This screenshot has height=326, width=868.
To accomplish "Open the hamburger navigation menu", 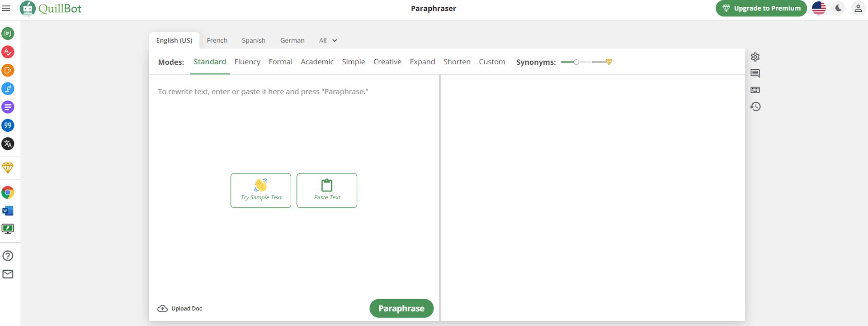I will (x=6, y=8).
